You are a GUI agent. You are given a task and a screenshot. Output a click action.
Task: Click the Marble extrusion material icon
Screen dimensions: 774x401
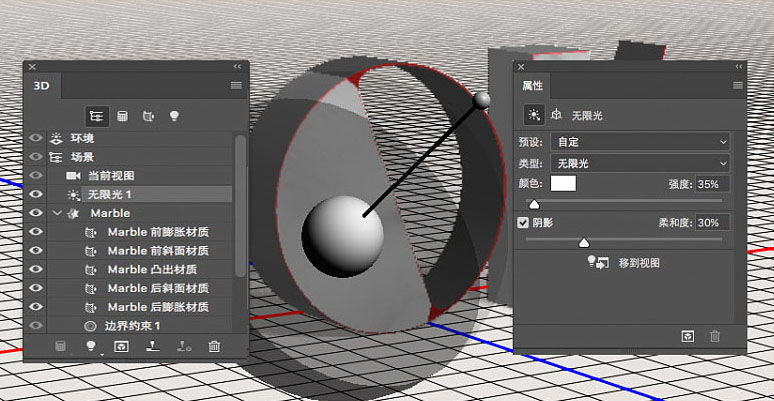pyautogui.click(x=90, y=270)
